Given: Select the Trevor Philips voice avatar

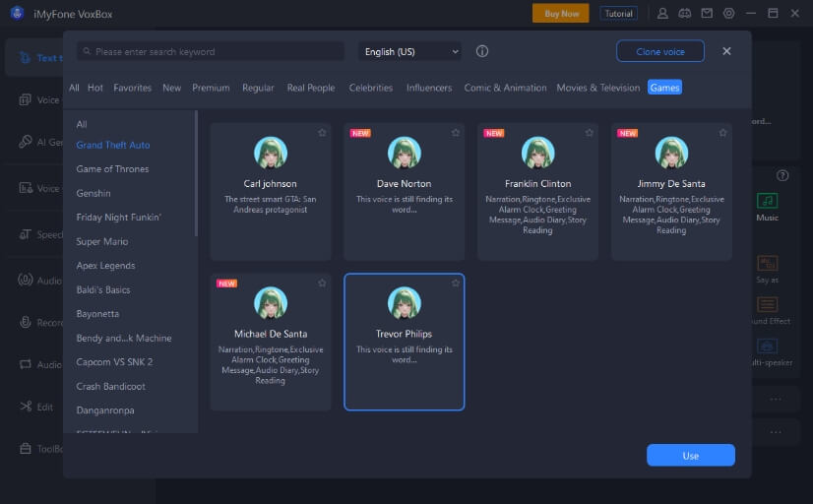Looking at the screenshot, I should [404, 303].
